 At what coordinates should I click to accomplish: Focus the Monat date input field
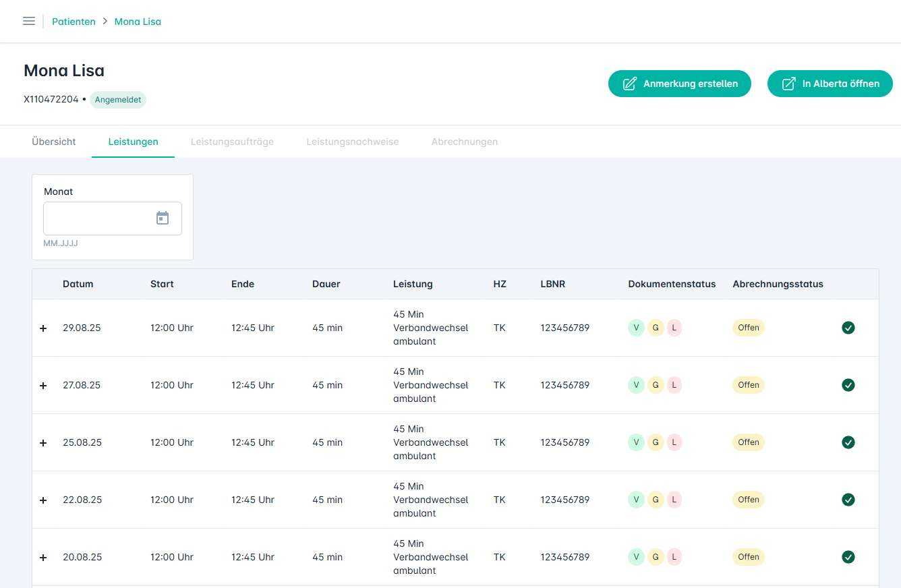(x=98, y=218)
